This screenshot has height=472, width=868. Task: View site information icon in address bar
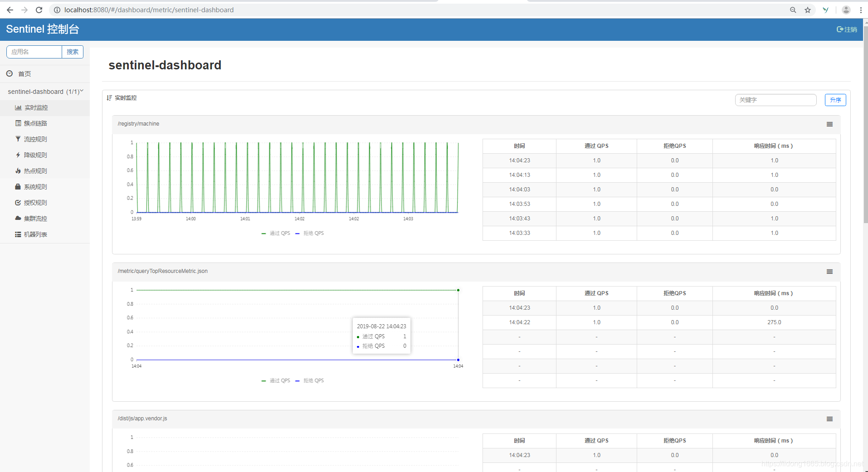(57, 10)
